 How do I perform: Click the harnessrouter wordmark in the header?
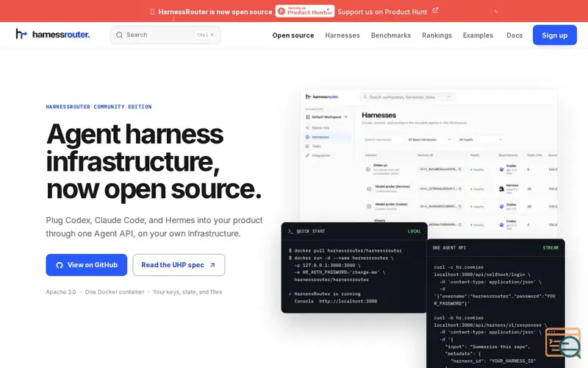pos(61,35)
